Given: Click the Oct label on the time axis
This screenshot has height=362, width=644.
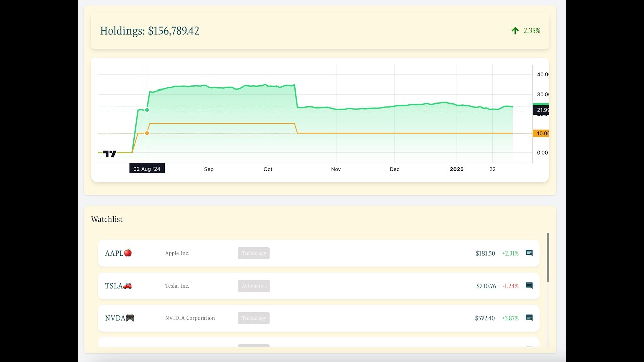Looking at the screenshot, I should (x=268, y=169).
